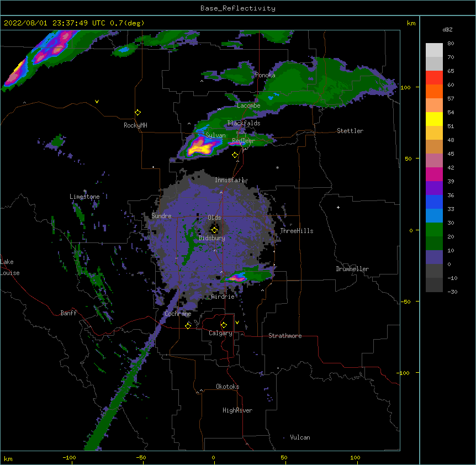Image resolution: width=476 pixels, height=465 pixels.
Task: Click the yellow diamond marker below RedDeer
Action: coord(235,155)
